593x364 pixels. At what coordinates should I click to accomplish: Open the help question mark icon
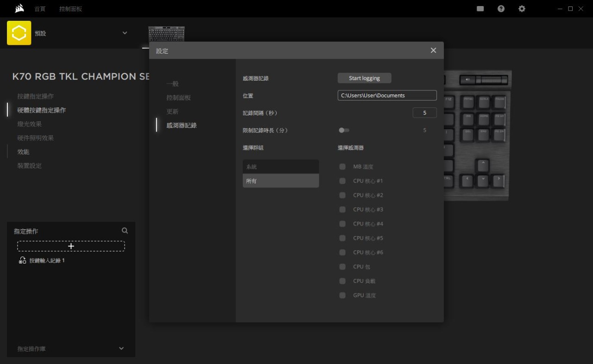(501, 8)
